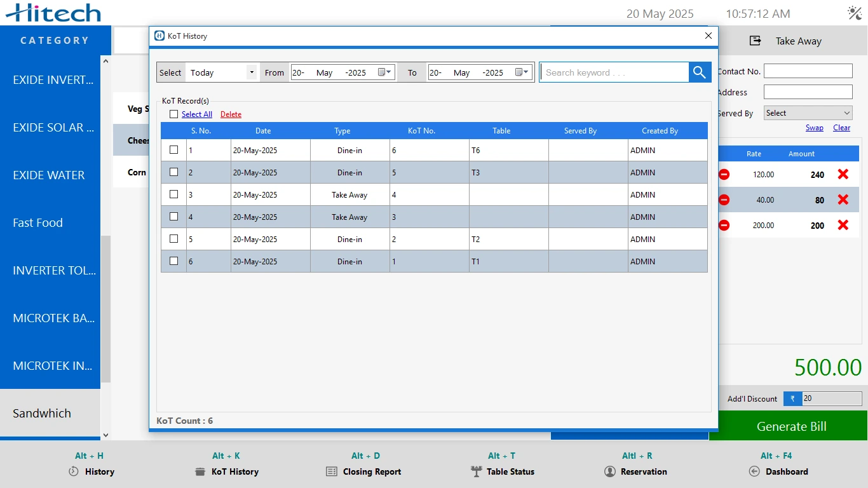Open the From date calendar picker

click(384, 72)
